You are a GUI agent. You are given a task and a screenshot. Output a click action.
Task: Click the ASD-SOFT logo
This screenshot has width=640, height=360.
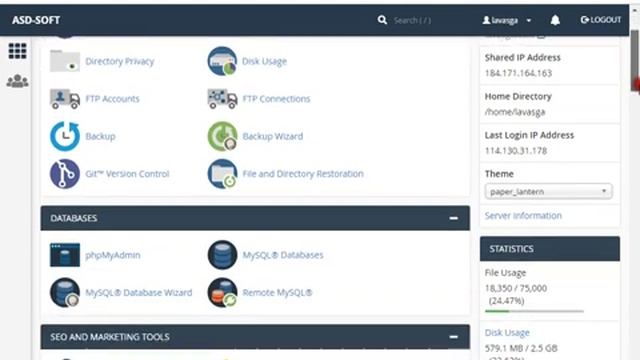[36, 20]
